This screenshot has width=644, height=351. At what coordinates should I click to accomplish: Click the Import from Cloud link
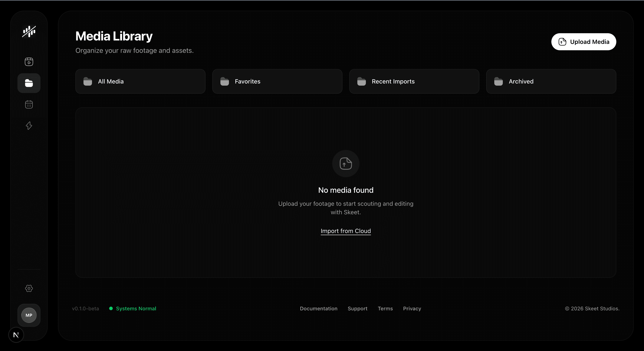click(345, 231)
